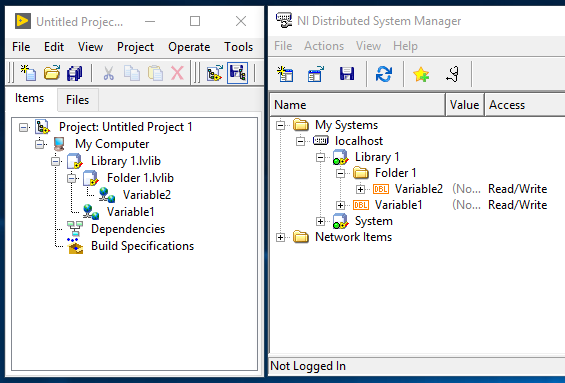Open File menu in project window
The width and height of the screenshot is (565, 383).
point(21,47)
